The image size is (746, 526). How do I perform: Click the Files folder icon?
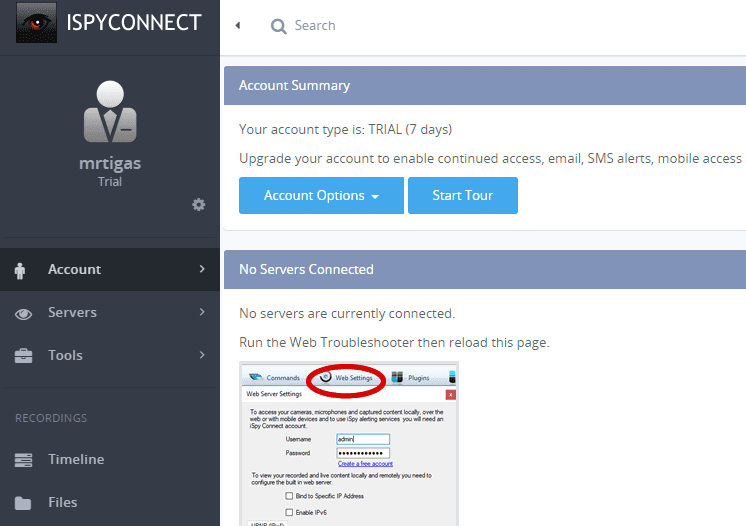point(23,503)
